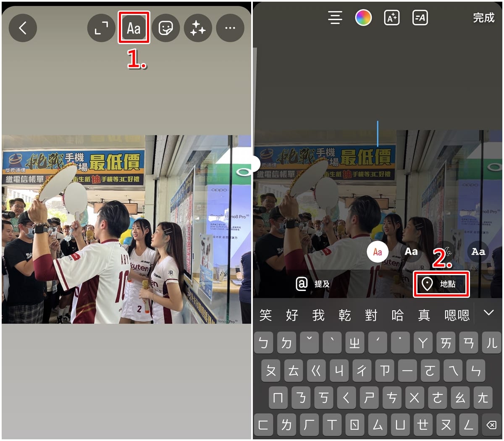
Task: Tap the ㄎ key
Action: (x=323, y=398)
